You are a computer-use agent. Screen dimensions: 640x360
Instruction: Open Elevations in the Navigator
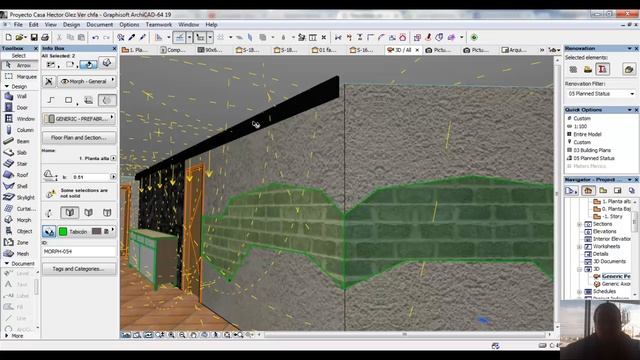click(x=604, y=231)
